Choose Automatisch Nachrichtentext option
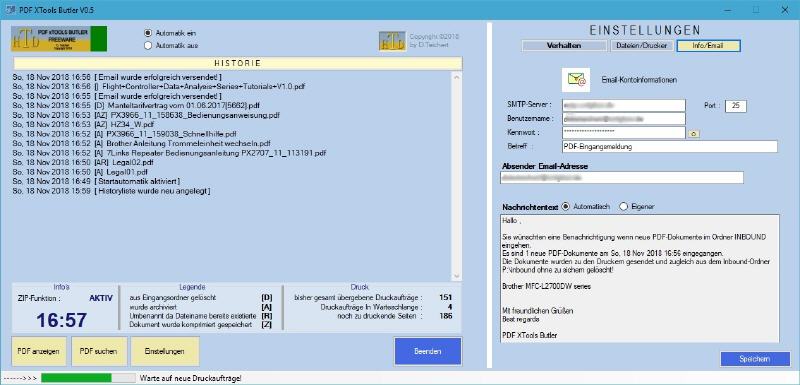The width and height of the screenshot is (800, 385). coord(565,207)
